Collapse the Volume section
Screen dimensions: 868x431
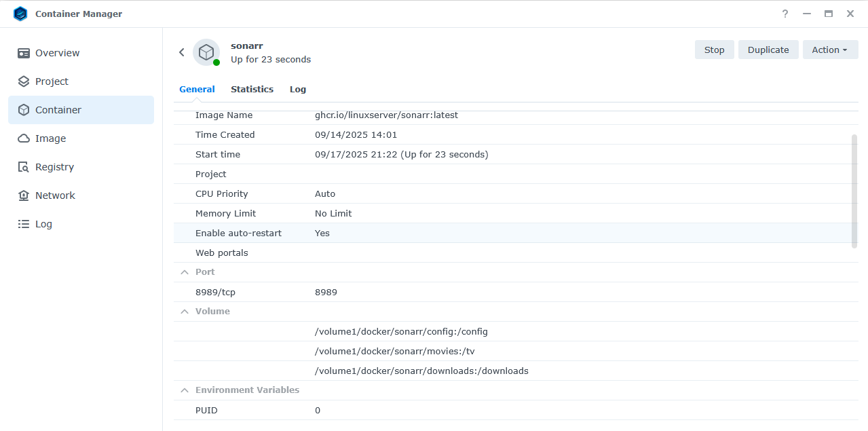pyautogui.click(x=184, y=312)
